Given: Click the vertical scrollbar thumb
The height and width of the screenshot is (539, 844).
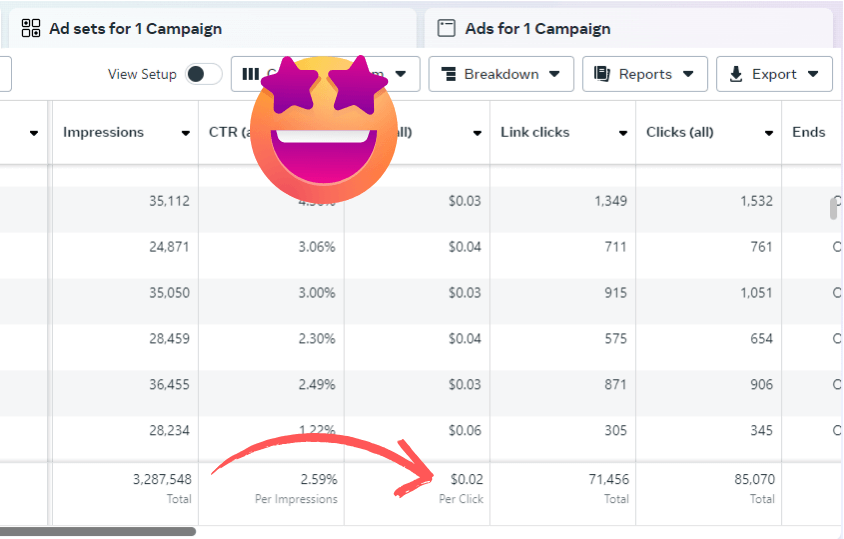Looking at the screenshot, I should tap(833, 208).
